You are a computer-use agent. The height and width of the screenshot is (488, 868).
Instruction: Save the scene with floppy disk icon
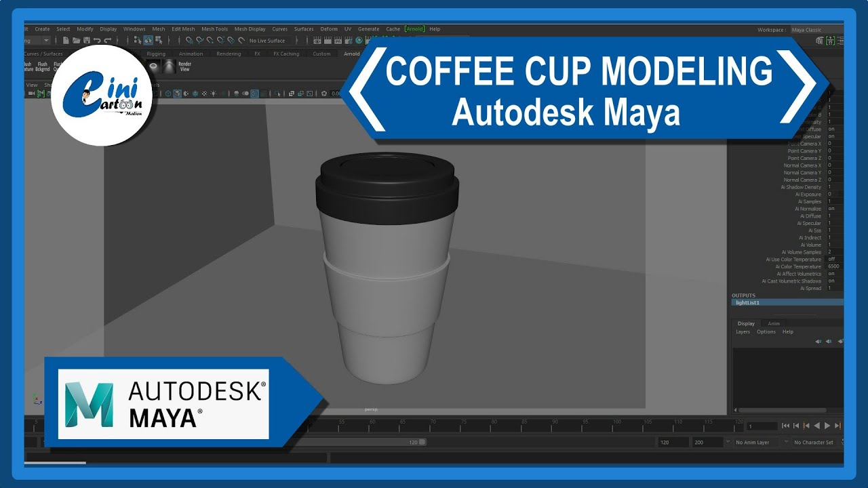(x=86, y=41)
